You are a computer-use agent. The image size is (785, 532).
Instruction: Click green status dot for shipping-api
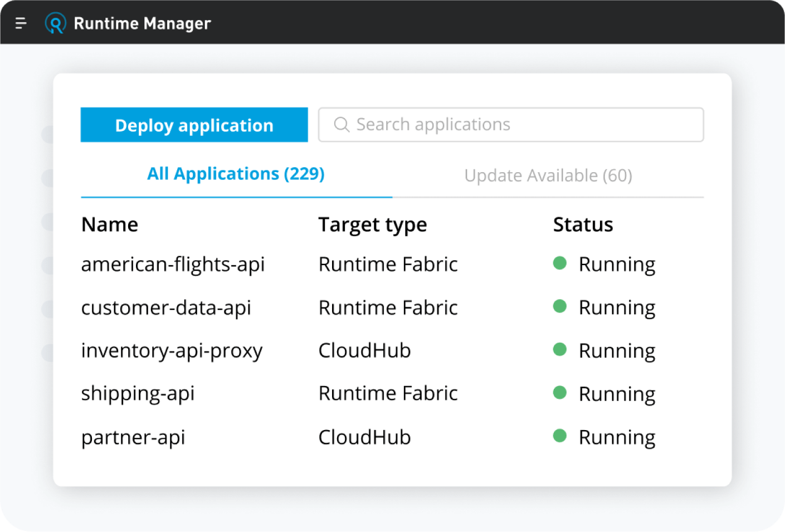tap(559, 393)
